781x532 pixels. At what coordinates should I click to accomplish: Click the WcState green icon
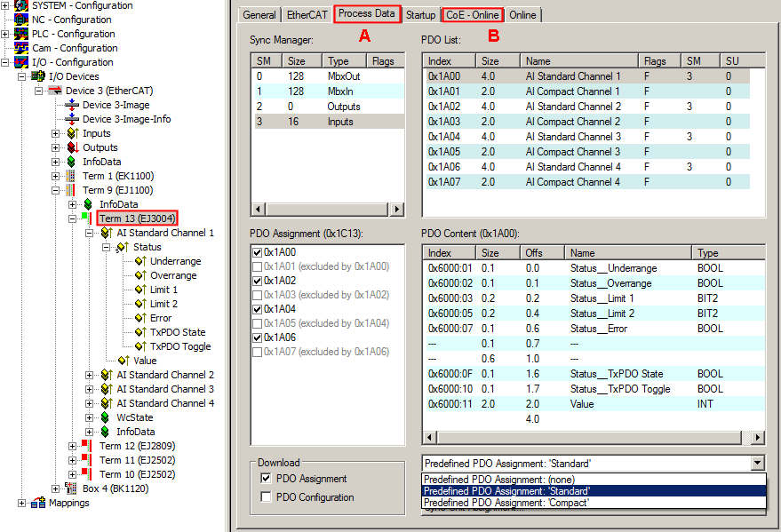(105, 417)
